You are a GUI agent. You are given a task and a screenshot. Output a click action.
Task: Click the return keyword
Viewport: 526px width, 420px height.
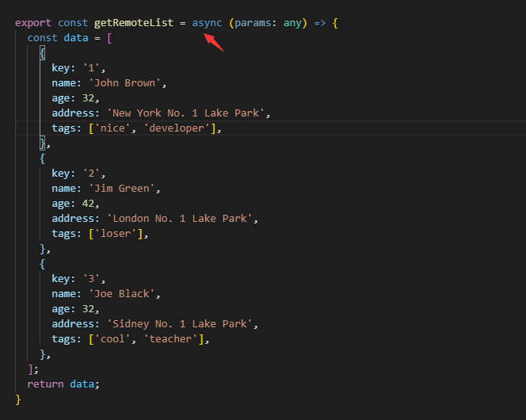[45, 384]
